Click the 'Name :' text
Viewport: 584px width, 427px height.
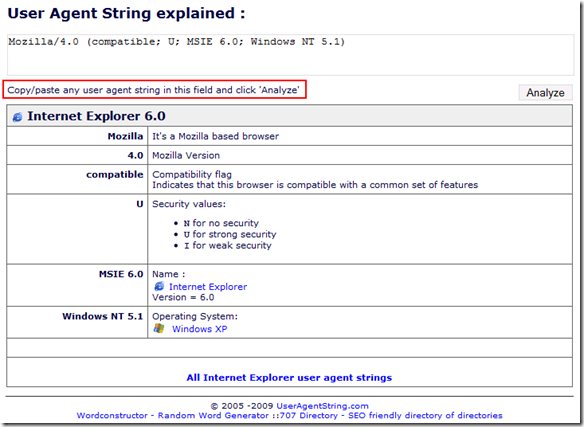[168, 274]
